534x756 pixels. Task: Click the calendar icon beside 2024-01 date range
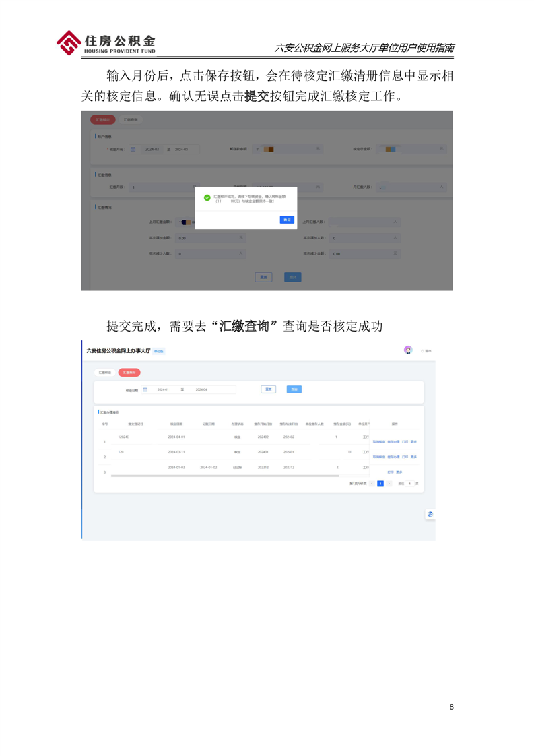coord(145,389)
